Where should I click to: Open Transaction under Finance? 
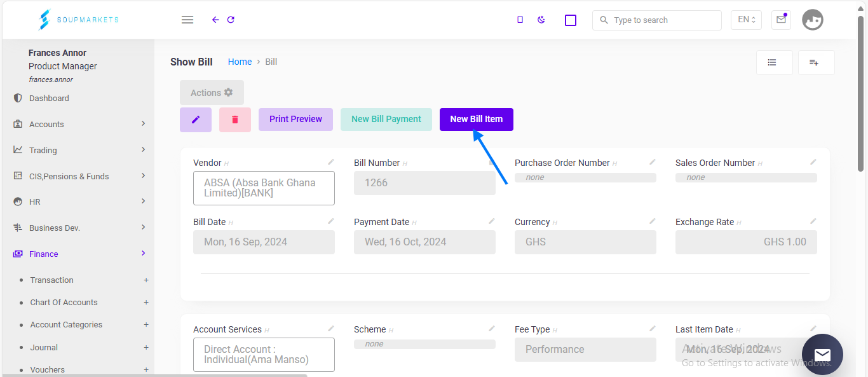pyautogui.click(x=52, y=280)
